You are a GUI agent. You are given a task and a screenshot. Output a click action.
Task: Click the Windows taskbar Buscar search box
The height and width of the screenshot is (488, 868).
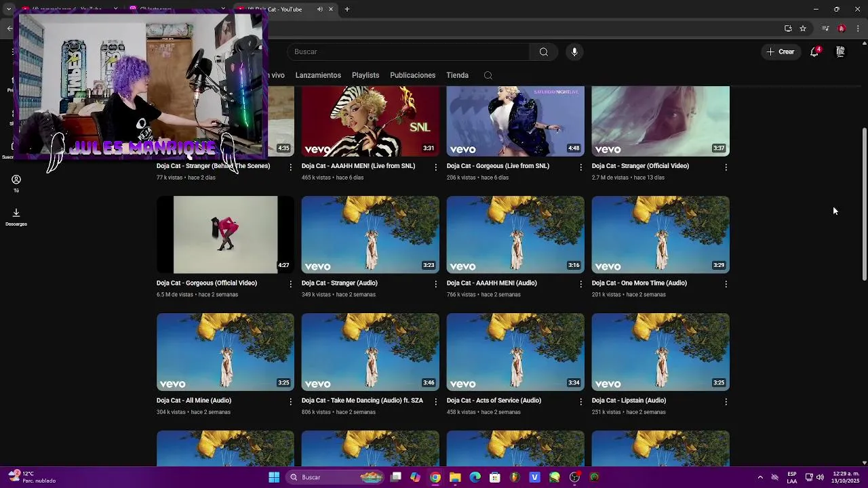tap(336, 477)
